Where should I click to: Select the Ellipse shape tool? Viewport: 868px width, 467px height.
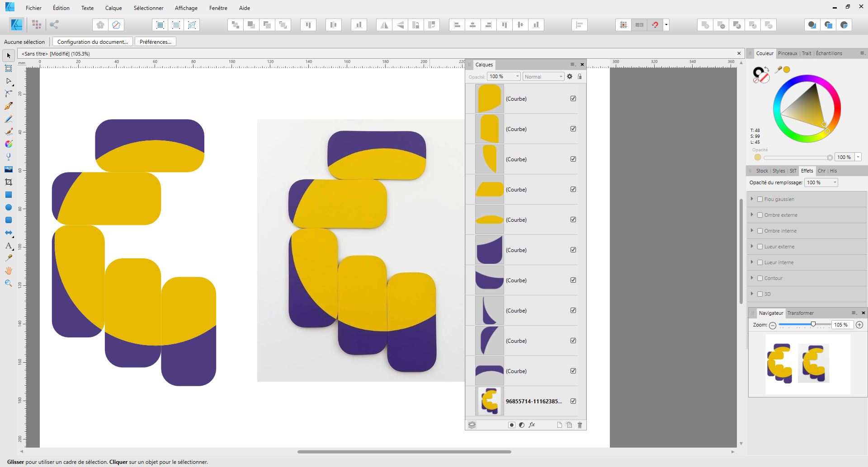(9, 207)
